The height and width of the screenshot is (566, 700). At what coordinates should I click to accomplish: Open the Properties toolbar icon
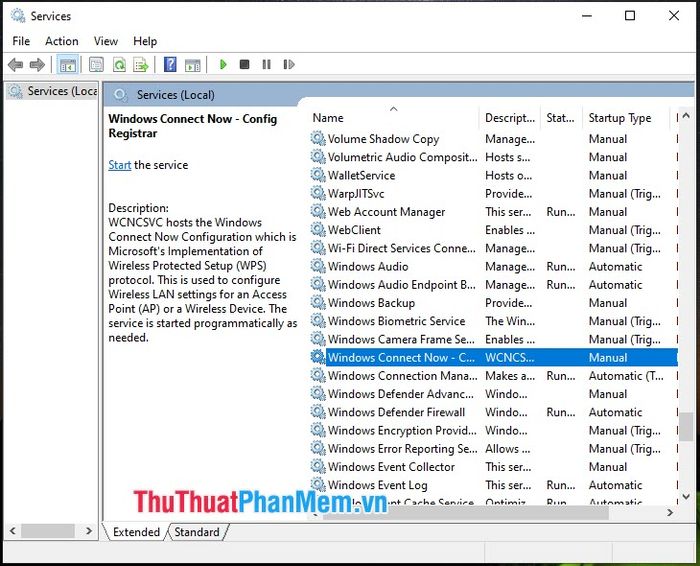click(96, 65)
